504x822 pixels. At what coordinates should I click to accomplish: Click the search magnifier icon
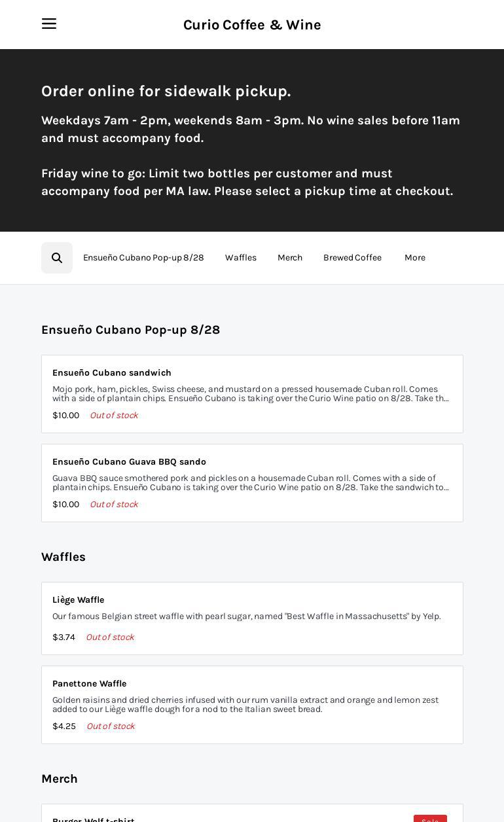57,258
